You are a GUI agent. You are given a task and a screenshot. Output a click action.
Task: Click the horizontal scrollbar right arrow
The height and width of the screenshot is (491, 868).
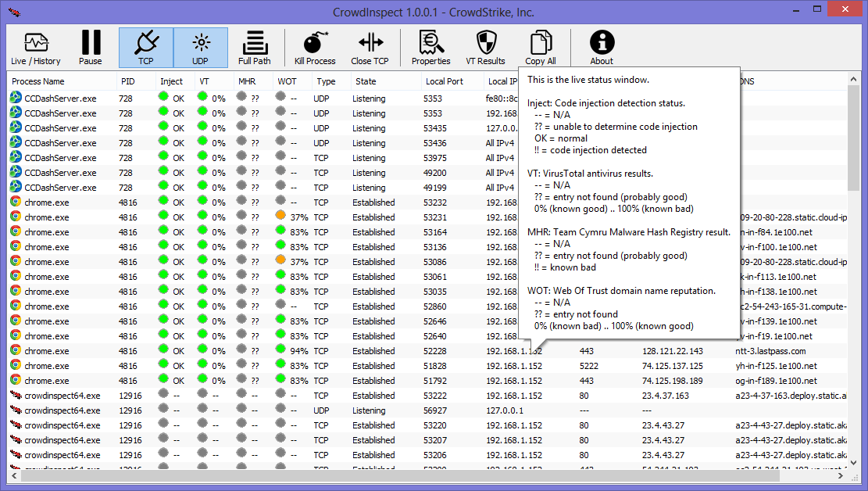(x=841, y=475)
